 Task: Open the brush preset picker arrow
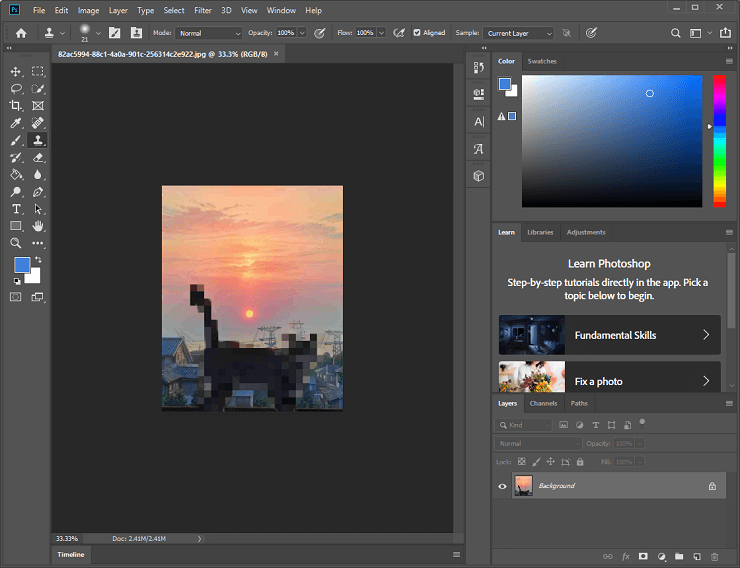tap(98, 33)
